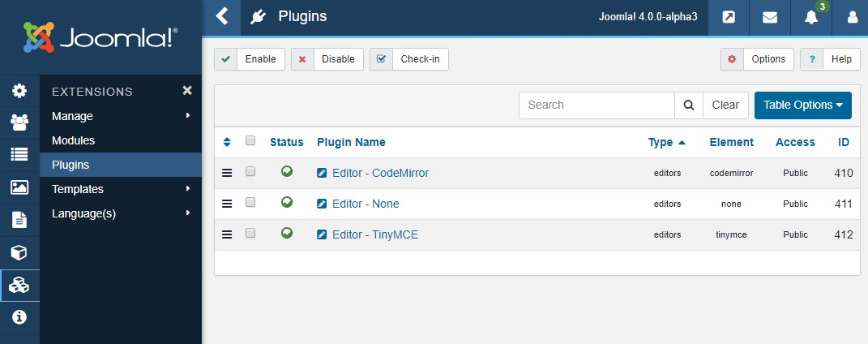Check the box for Editor - None

(x=250, y=203)
